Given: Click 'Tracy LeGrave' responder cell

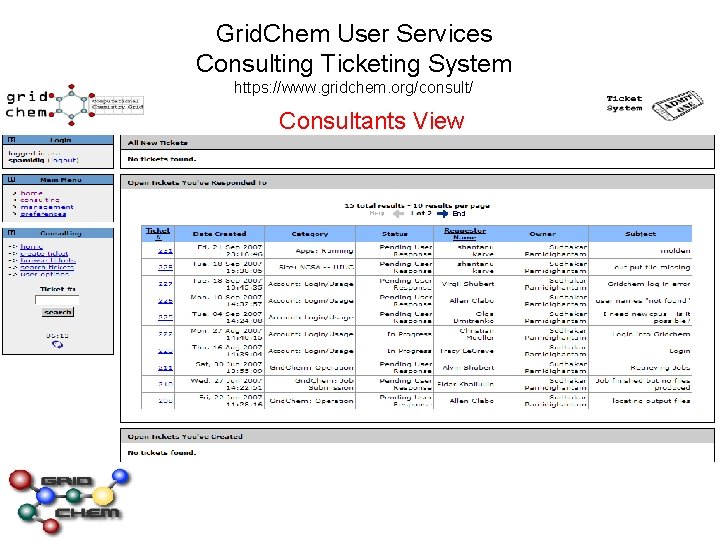Looking at the screenshot, I should tap(467, 351).
